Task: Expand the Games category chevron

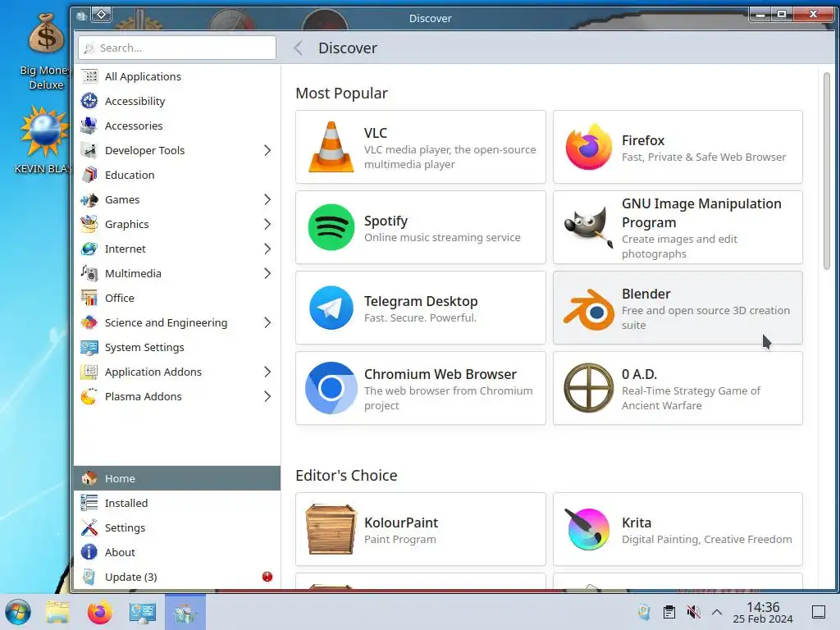Action: point(267,199)
